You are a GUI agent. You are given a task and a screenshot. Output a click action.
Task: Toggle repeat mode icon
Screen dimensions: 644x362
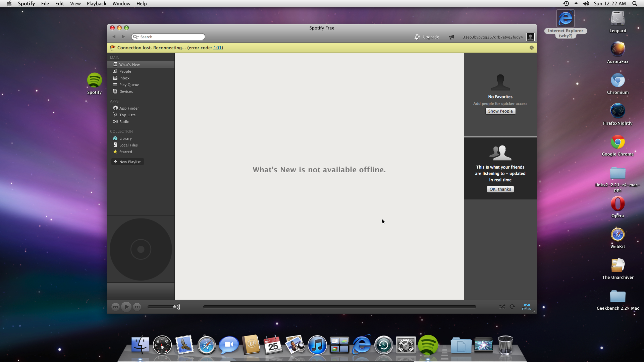[x=512, y=307]
